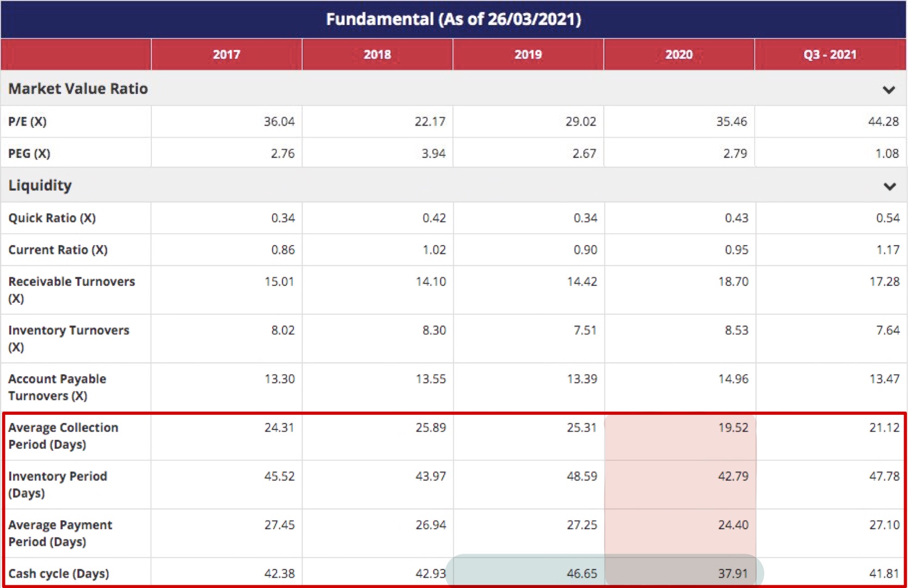The height and width of the screenshot is (588, 908).
Task: Click the Fundamental table title bar
Action: coord(453,20)
